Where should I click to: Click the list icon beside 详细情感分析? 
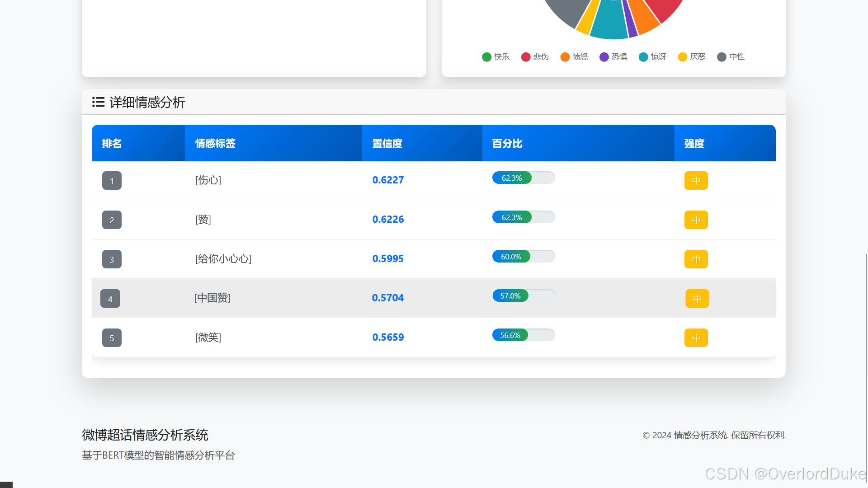pyautogui.click(x=98, y=102)
